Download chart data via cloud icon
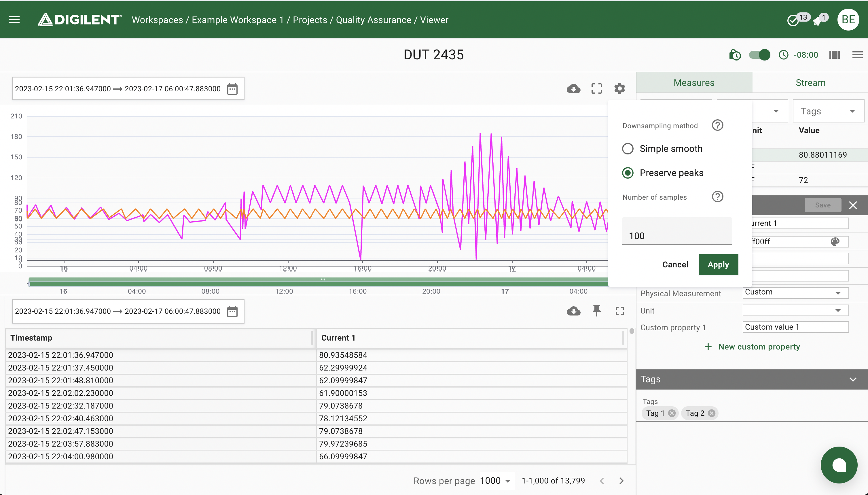868x495 pixels. click(x=573, y=89)
